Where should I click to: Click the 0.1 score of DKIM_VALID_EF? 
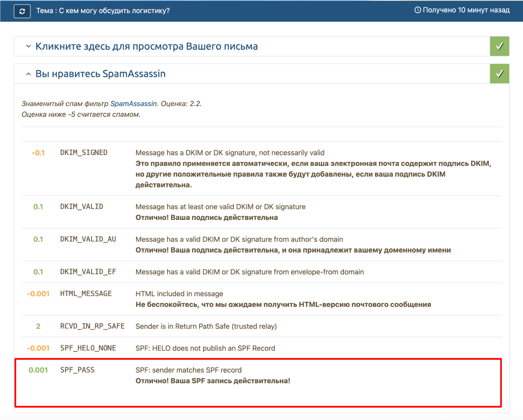pos(38,272)
